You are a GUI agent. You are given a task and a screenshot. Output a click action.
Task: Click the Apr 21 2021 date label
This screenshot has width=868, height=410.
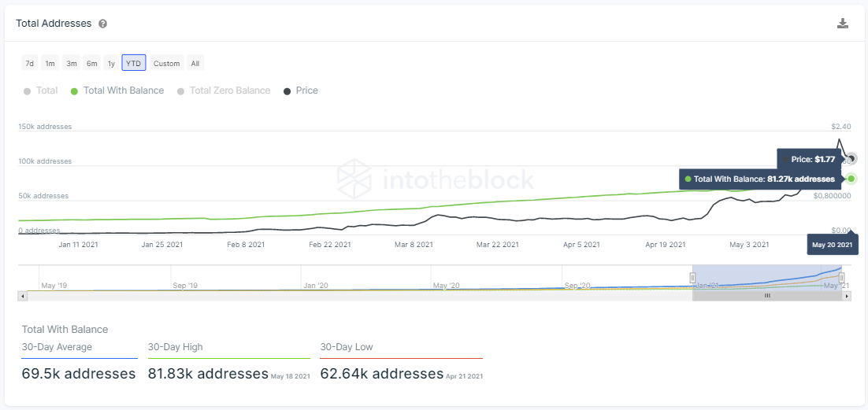(464, 376)
